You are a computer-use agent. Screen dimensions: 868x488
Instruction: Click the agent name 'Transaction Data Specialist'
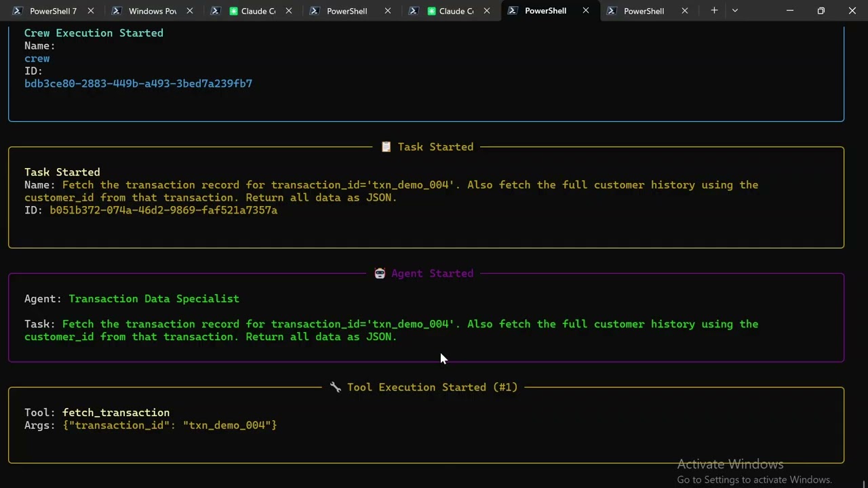tap(154, 299)
